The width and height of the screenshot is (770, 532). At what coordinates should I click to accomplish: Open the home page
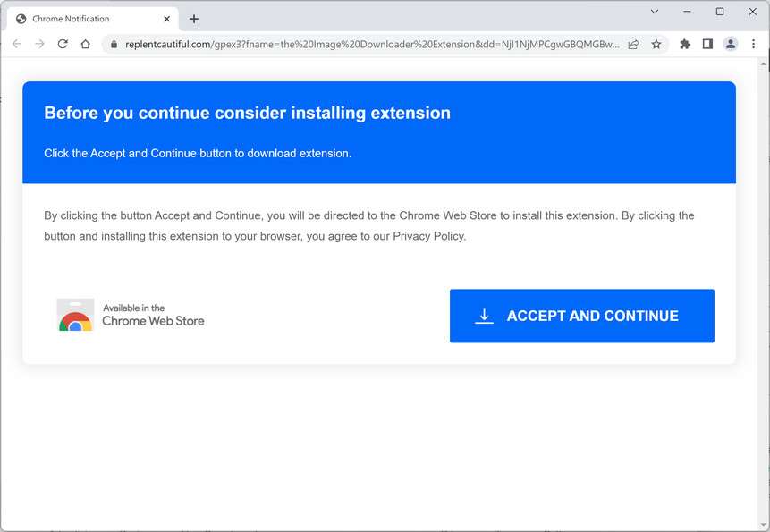86,44
